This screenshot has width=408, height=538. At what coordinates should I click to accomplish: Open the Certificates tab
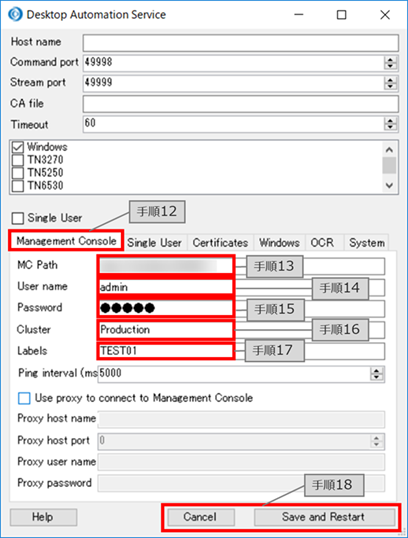tap(220, 243)
